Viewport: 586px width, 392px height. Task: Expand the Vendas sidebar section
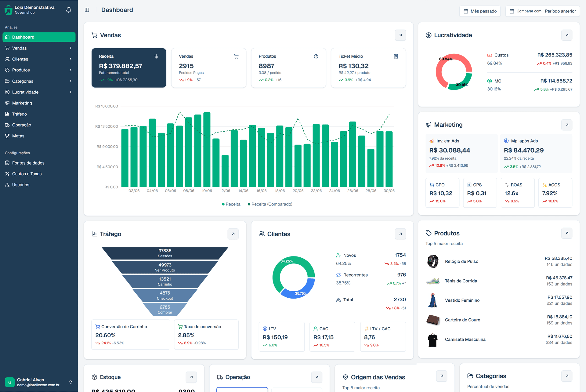click(71, 48)
